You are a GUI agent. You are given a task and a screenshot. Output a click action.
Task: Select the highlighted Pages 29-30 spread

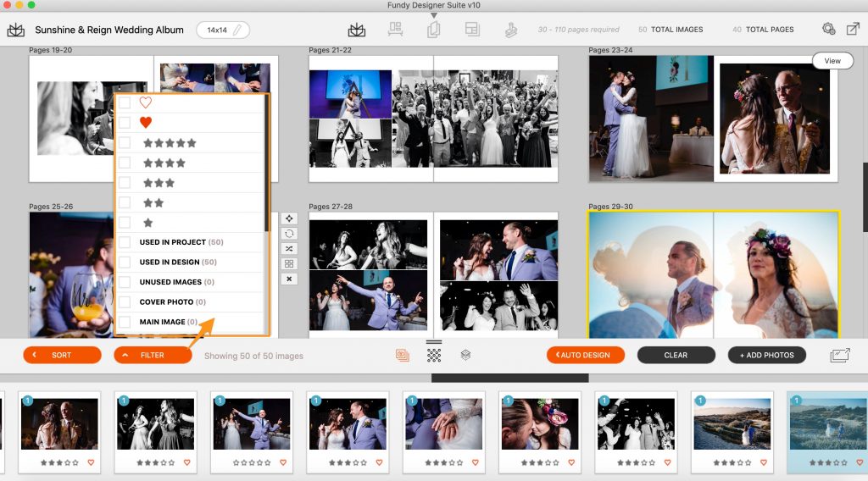pyautogui.click(x=713, y=274)
